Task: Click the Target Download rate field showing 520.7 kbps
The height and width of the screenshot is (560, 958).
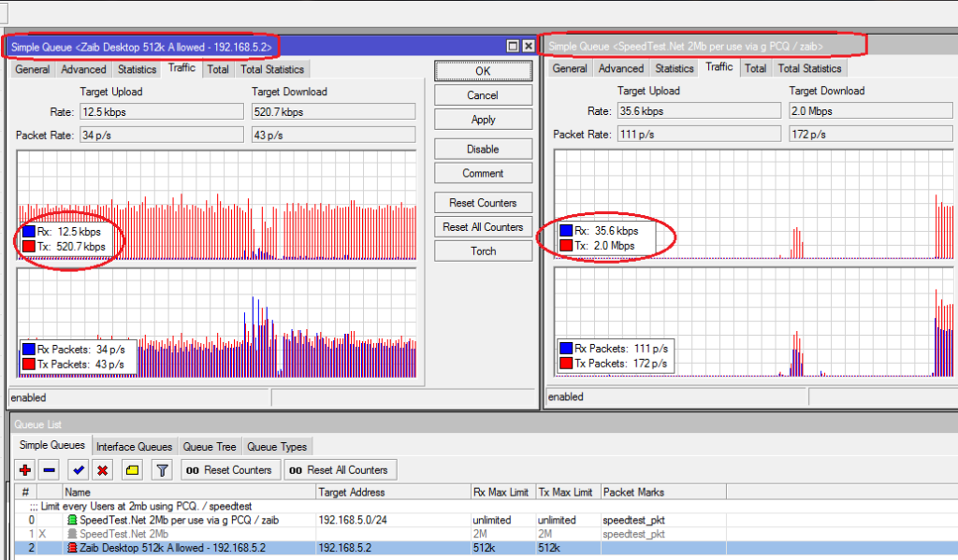Action: point(333,112)
